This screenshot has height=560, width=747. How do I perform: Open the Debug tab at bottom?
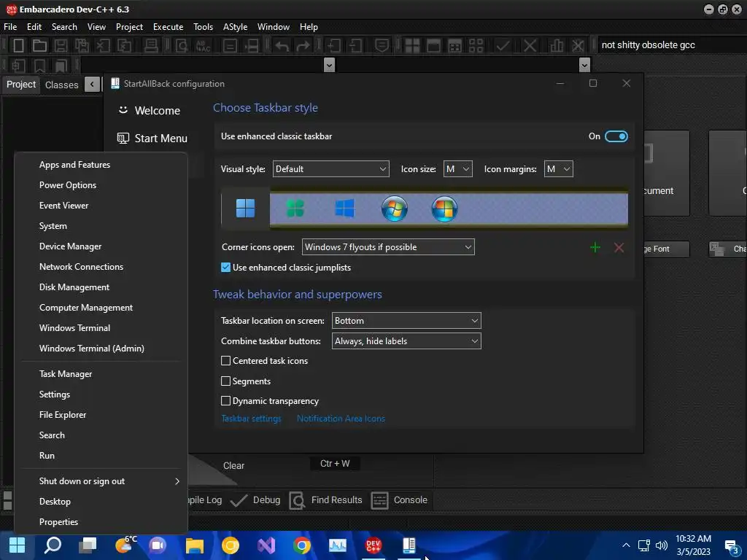255,500
